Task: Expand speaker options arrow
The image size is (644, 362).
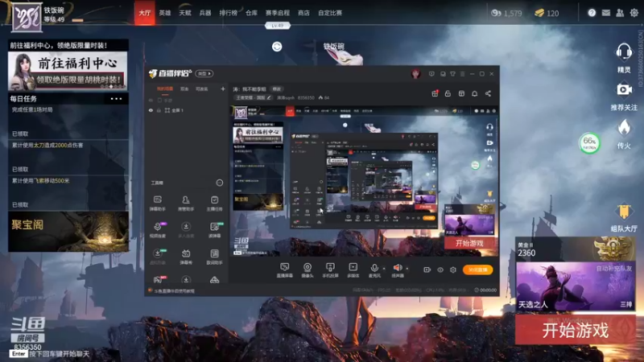Action: pyautogui.click(x=407, y=269)
